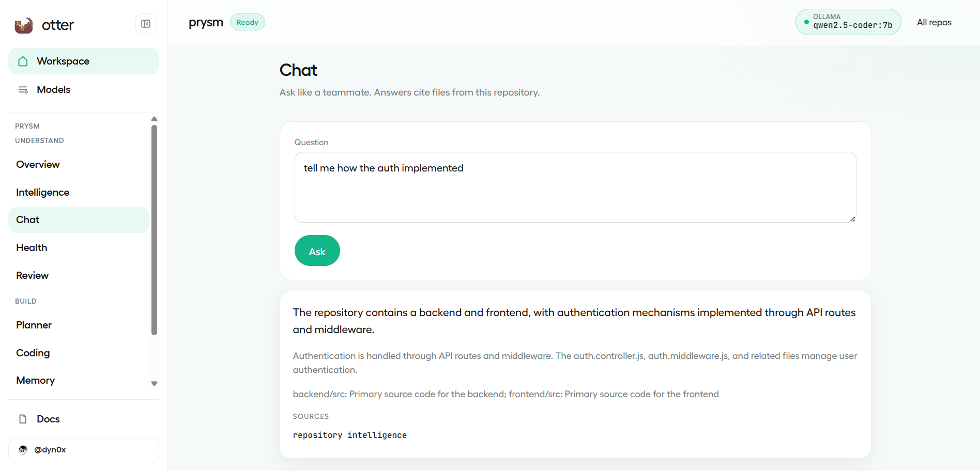Image resolution: width=980 pixels, height=471 pixels.
Task: Click the sidebar scroll down arrow
Action: point(154,384)
